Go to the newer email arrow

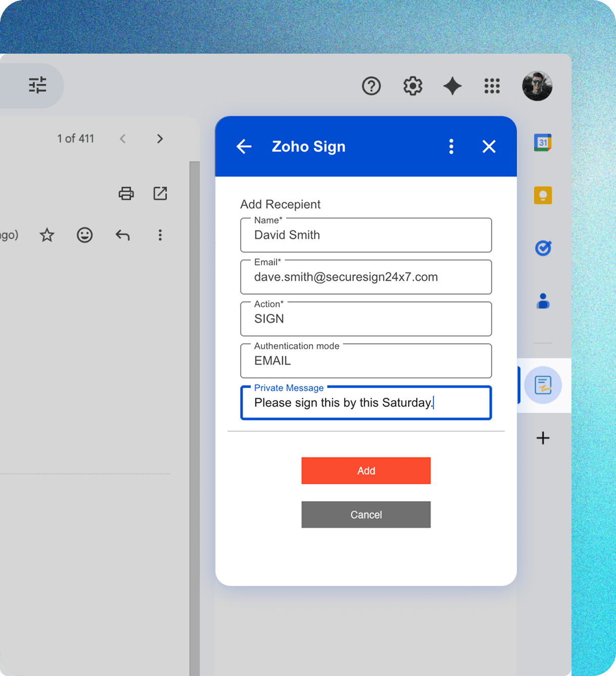point(122,139)
